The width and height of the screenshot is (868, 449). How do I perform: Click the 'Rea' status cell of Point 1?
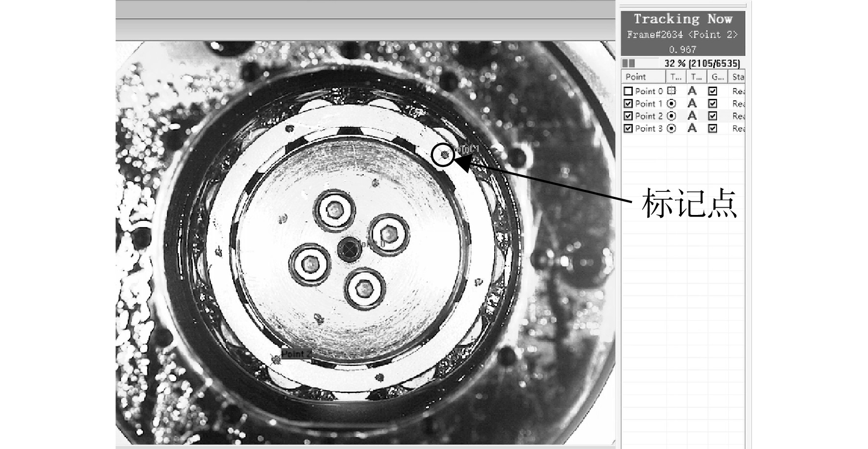click(x=738, y=104)
